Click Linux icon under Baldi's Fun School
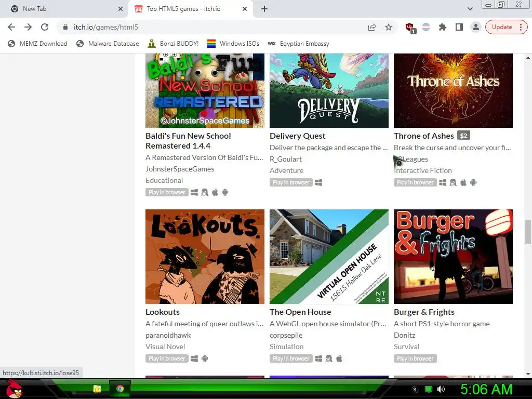 click(205, 192)
